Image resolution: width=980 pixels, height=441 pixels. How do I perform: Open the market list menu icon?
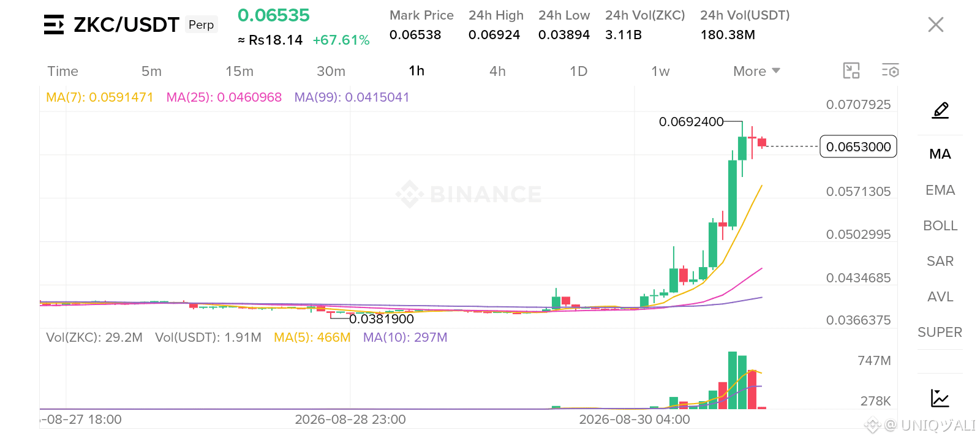coord(54,24)
